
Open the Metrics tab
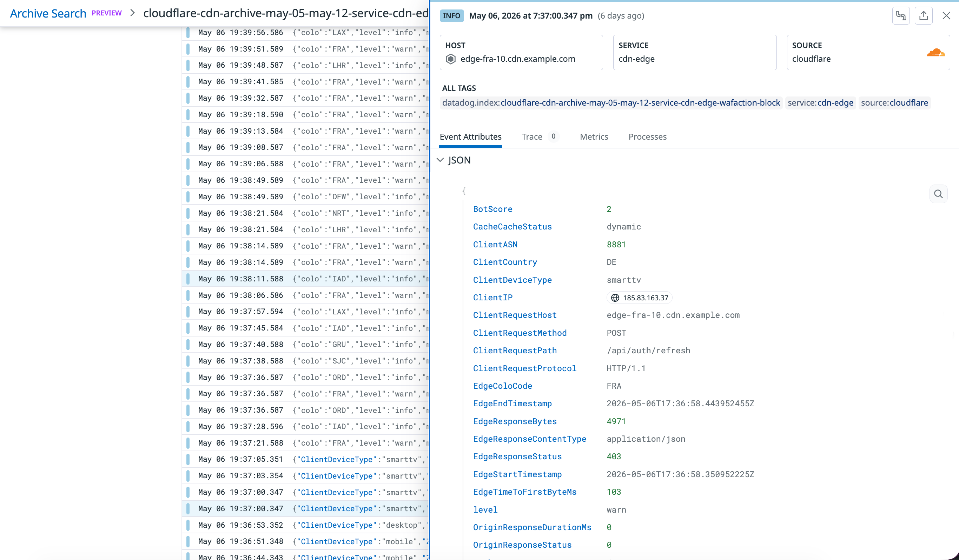[x=594, y=136]
